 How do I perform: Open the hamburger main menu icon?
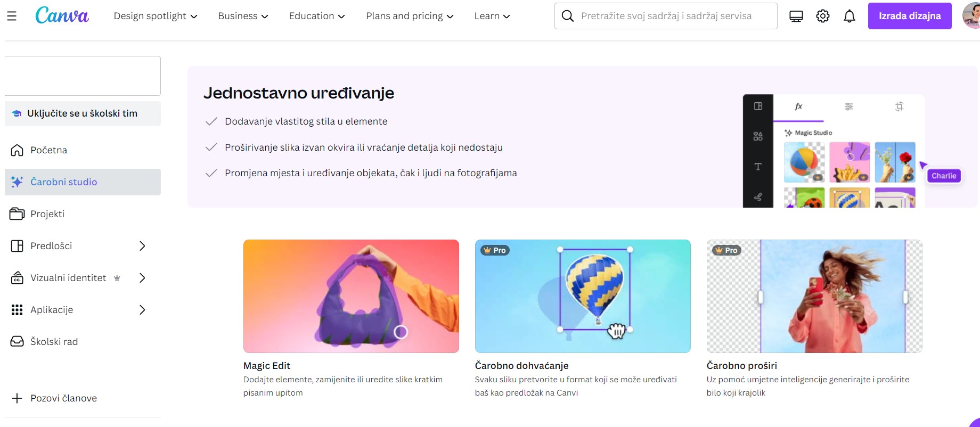[12, 16]
